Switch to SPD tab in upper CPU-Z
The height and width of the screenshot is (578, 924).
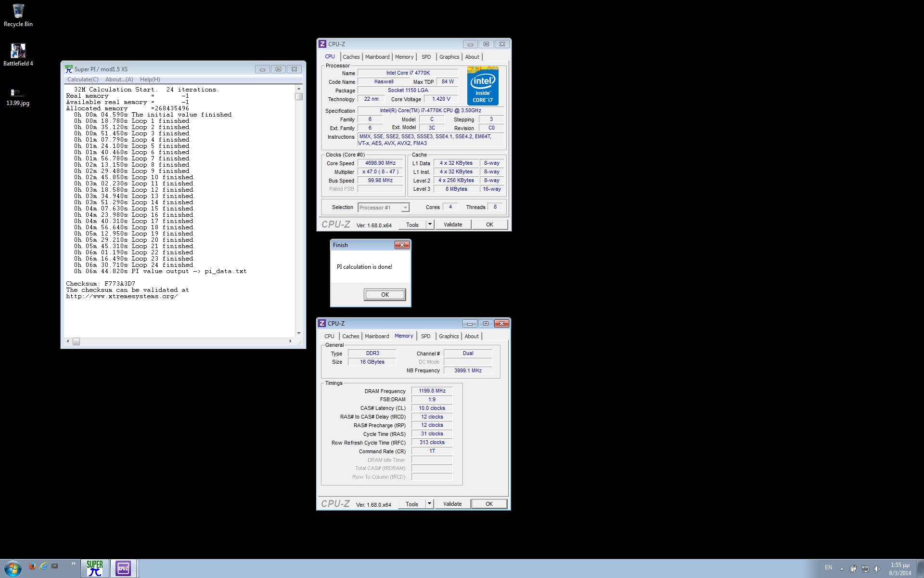click(426, 57)
